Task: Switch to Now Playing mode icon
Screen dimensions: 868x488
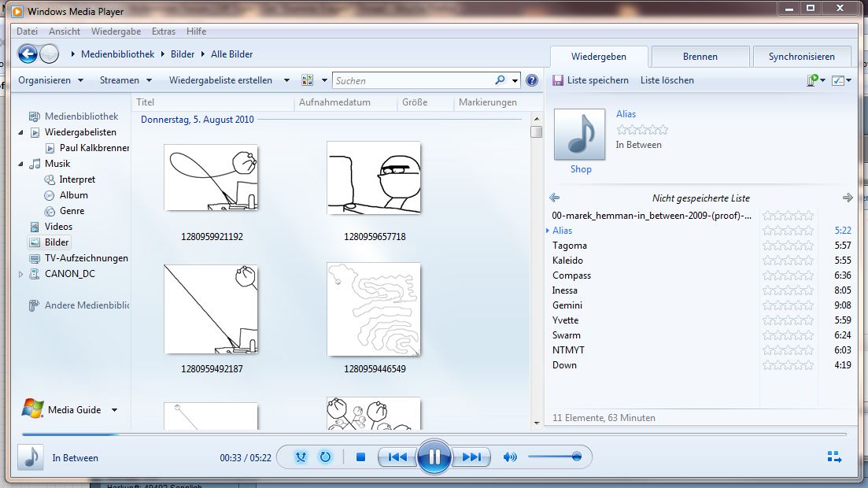Action: pos(834,457)
